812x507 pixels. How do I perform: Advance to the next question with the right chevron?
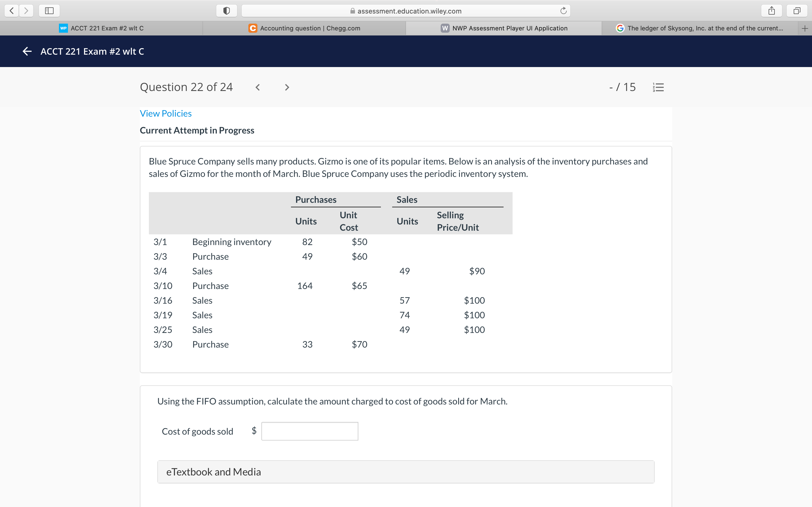point(287,87)
